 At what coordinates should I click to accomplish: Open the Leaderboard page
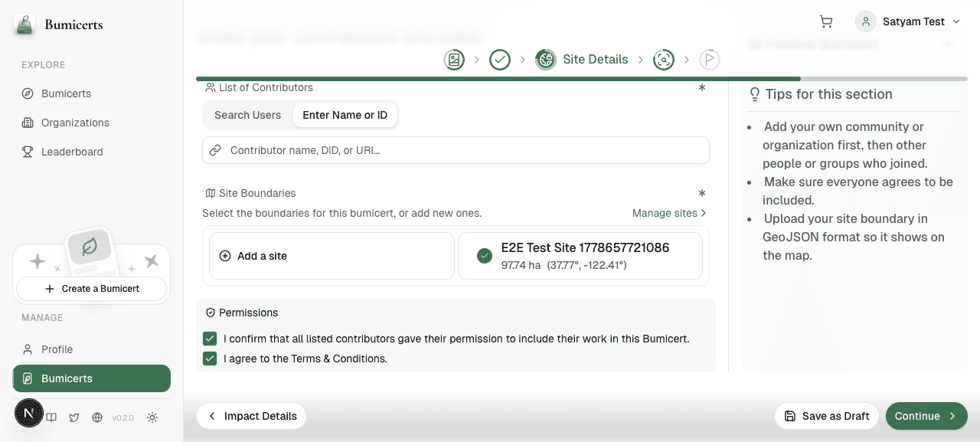coord(91,152)
